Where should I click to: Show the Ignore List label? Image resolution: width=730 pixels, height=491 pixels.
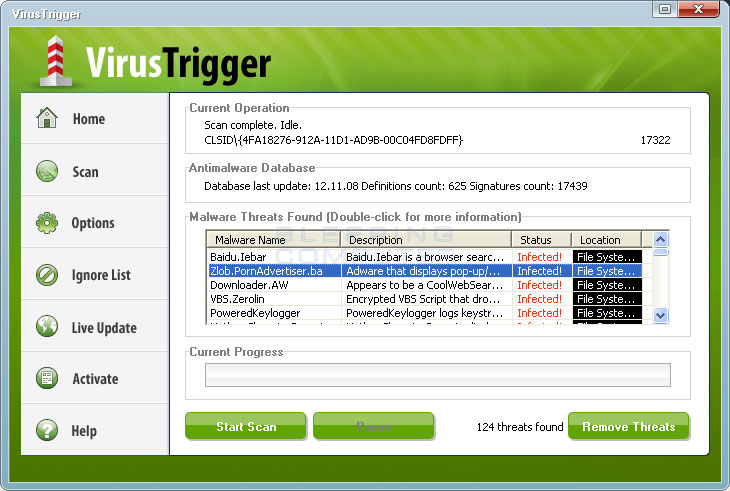tap(101, 275)
